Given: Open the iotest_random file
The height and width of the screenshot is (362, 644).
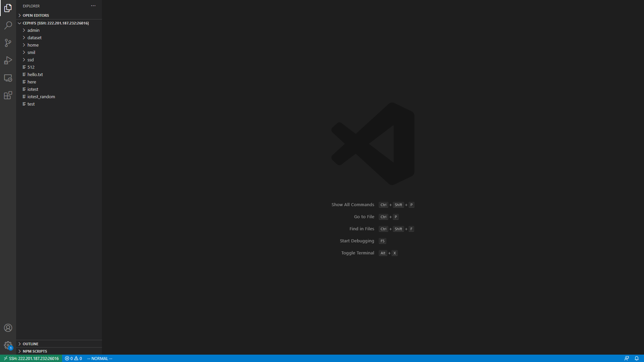Looking at the screenshot, I should tap(41, 97).
